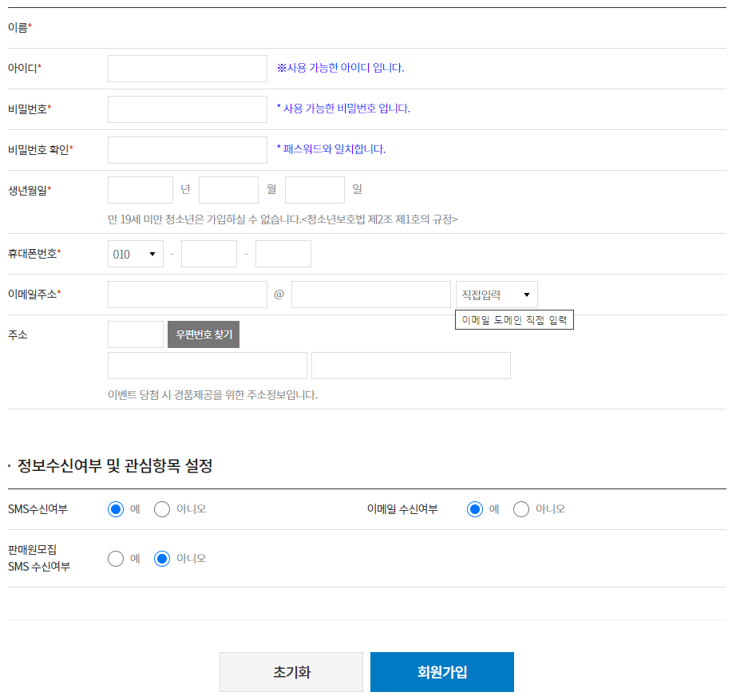Viewport: 740px width, 700px height.
Task: Open the 010 phone prefix dropdown
Action: point(136,254)
